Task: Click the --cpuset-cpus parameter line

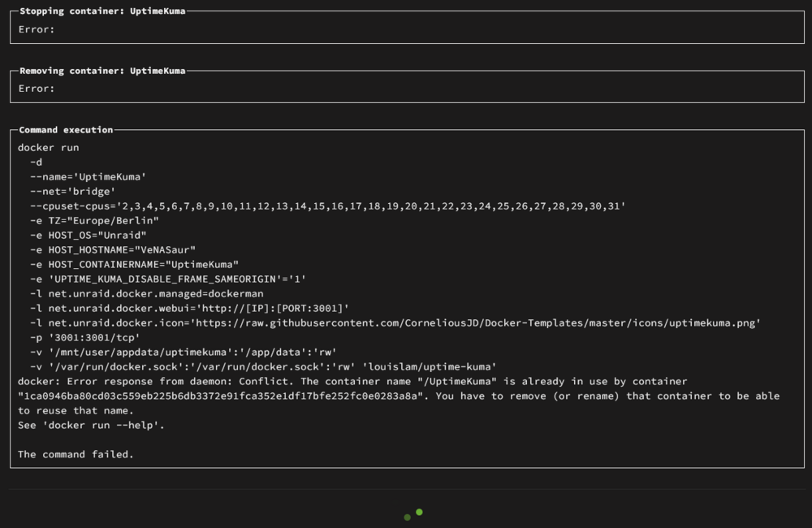Action: pyautogui.click(x=328, y=206)
